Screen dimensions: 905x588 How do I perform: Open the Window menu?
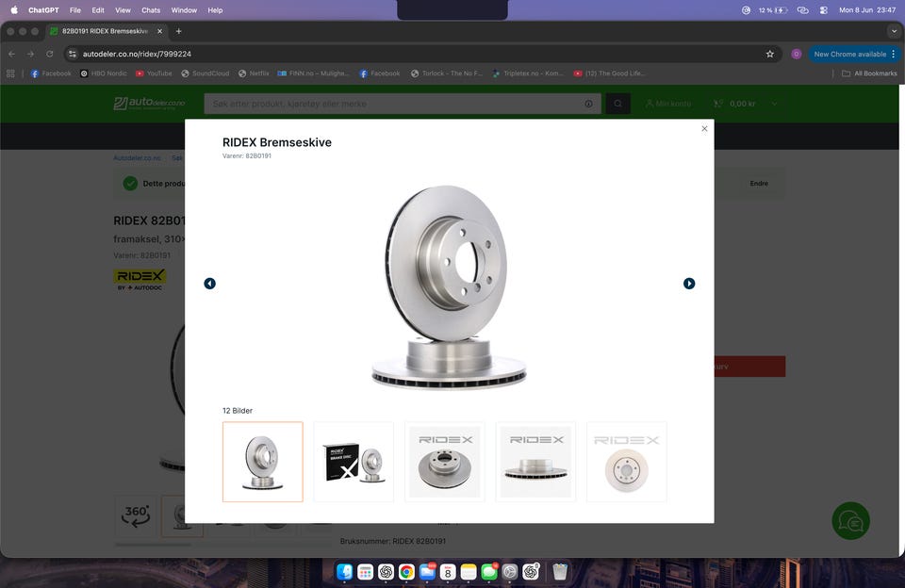(x=184, y=9)
